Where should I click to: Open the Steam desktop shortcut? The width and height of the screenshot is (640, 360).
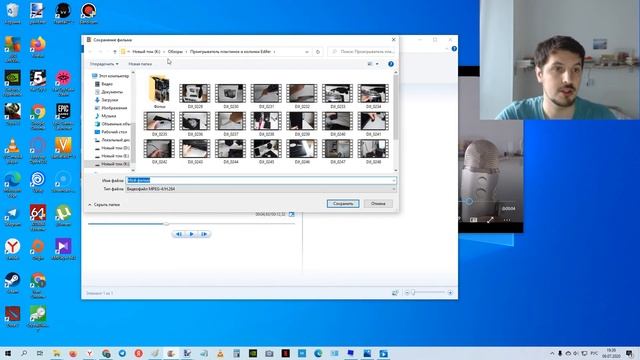tap(13, 283)
